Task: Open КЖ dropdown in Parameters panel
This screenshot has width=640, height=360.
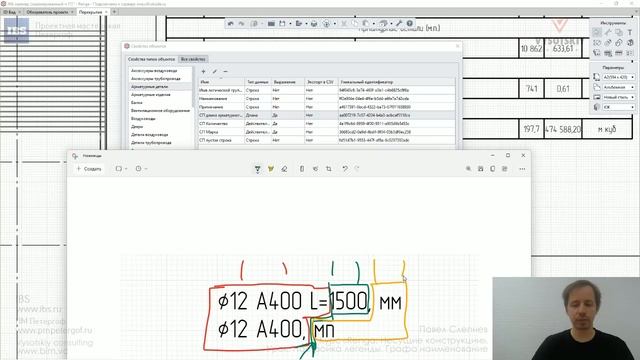Action: pyautogui.click(x=619, y=107)
